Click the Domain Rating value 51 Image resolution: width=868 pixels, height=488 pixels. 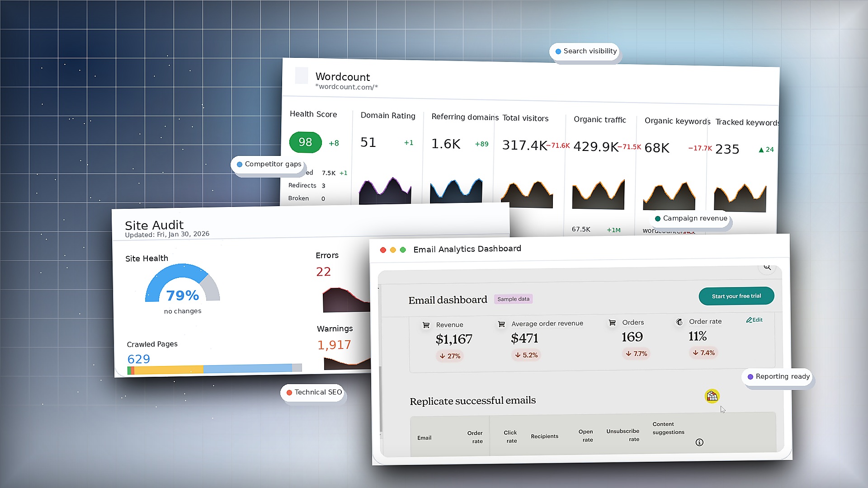click(x=368, y=142)
